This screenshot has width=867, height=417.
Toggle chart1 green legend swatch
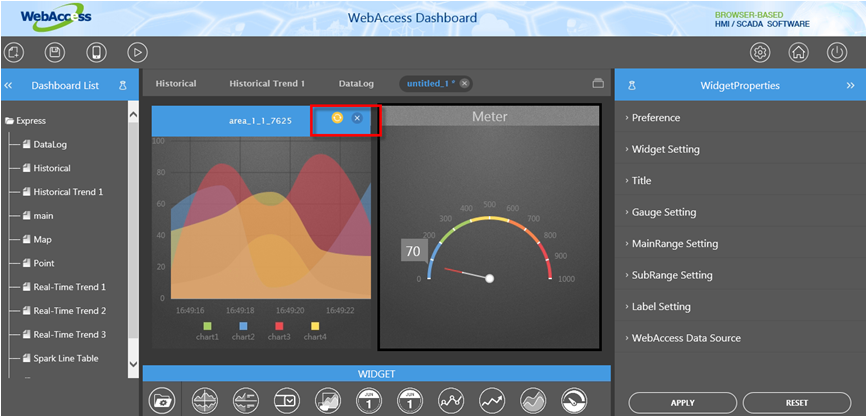point(207,326)
